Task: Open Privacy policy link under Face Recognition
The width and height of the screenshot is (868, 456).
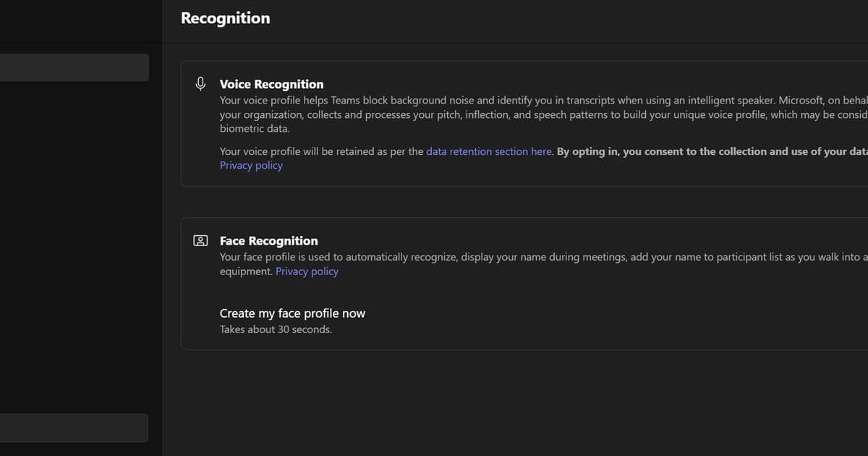Action: point(307,271)
